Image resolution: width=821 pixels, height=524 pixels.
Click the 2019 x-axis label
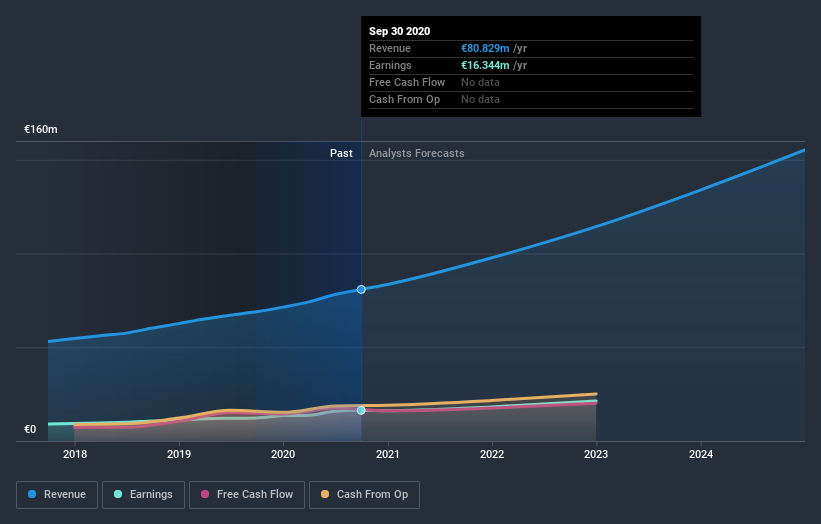[179, 454]
